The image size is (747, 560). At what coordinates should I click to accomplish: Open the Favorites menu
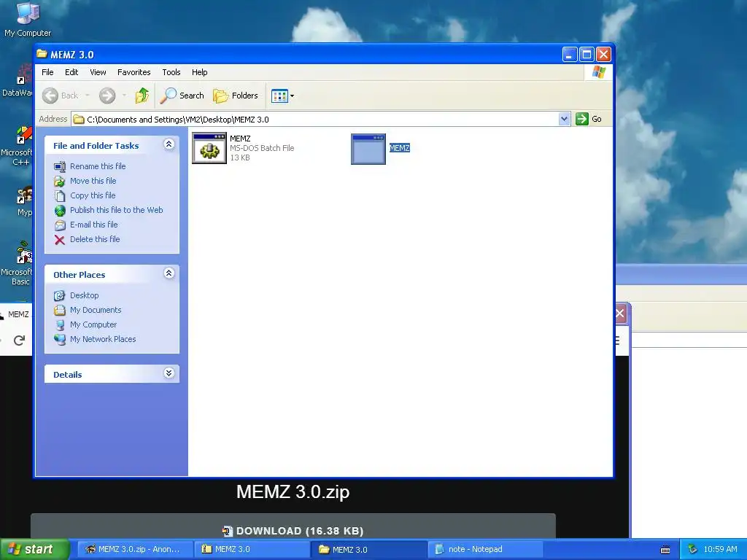tap(134, 72)
